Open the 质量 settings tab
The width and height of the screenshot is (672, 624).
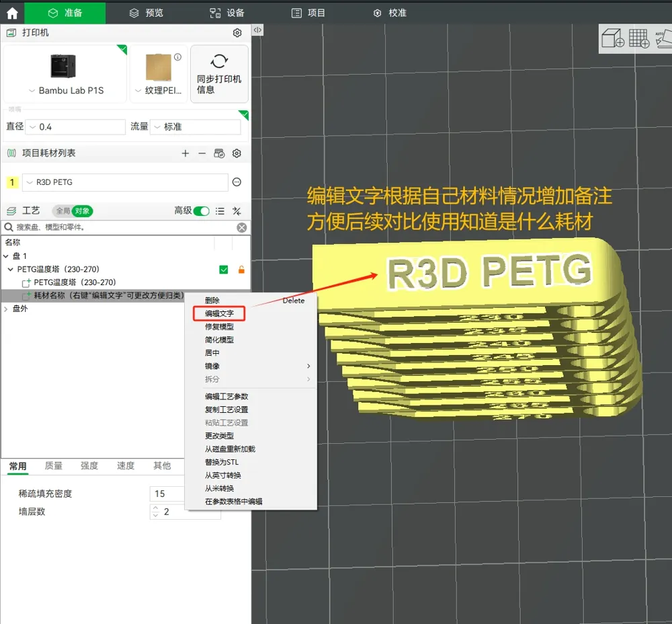click(54, 466)
